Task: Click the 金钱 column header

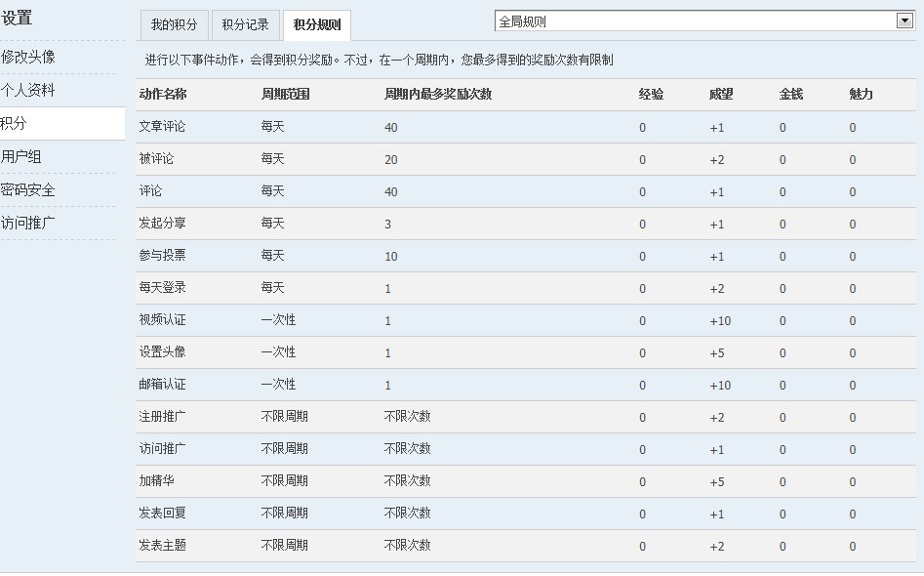Action: (791, 95)
